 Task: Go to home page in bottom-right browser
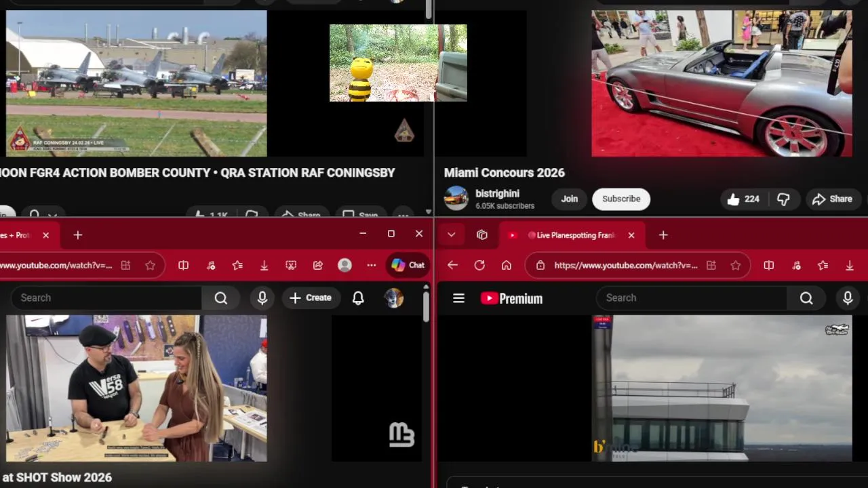point(507,266)
